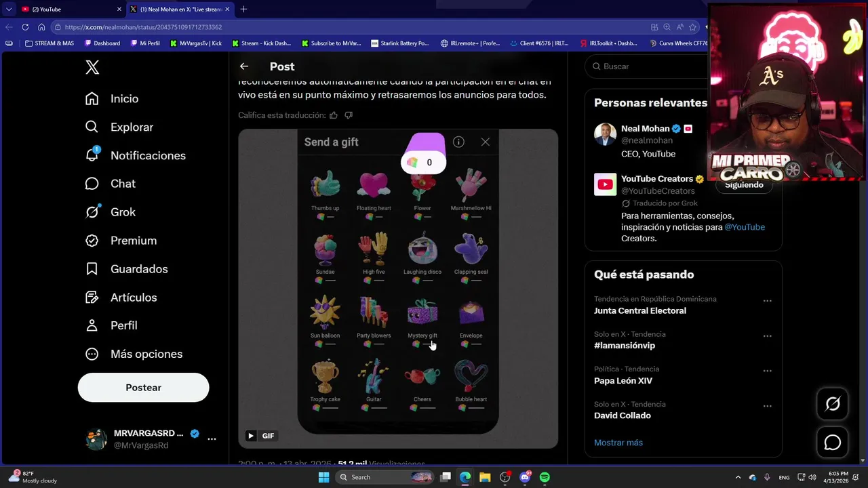The width and height of the screenshot is (868, 488).
Task: Open more options for #lamansiónvip trend
Action: coord(767,336)
